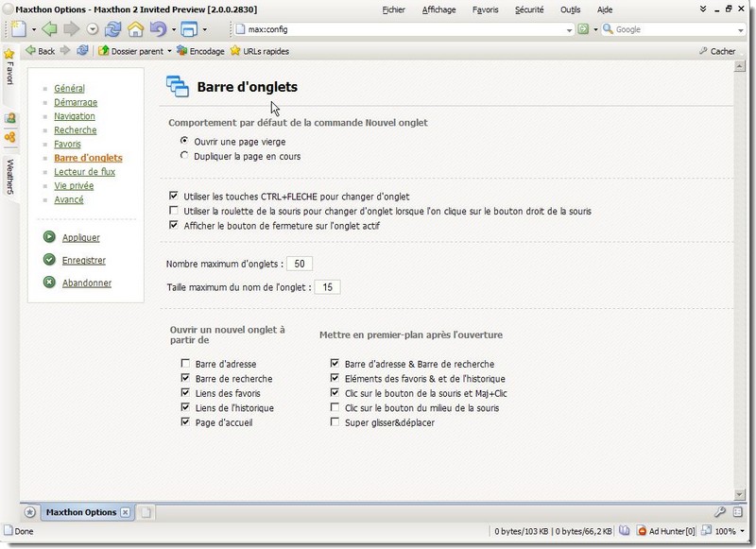Image resolution: width=756 pixels, height=549 pixels.
Task: Open the New page button dropdown arrow
Action: click(34, 29)
